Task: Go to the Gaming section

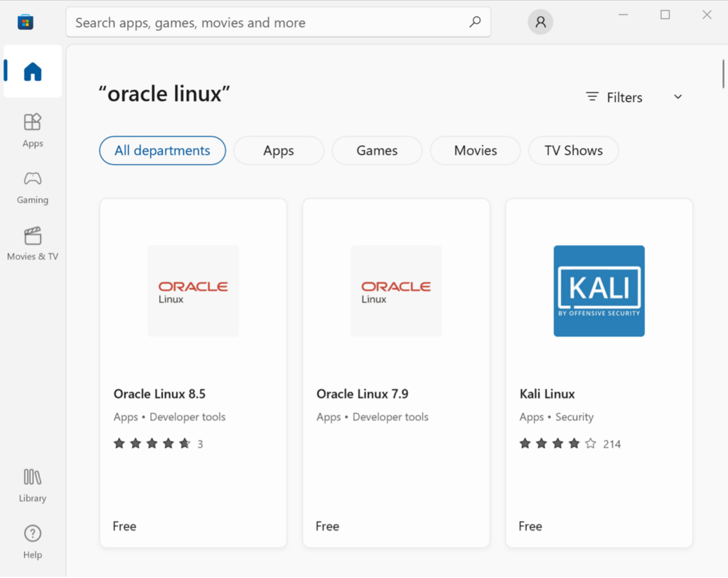Action: [x=32, y=186]
